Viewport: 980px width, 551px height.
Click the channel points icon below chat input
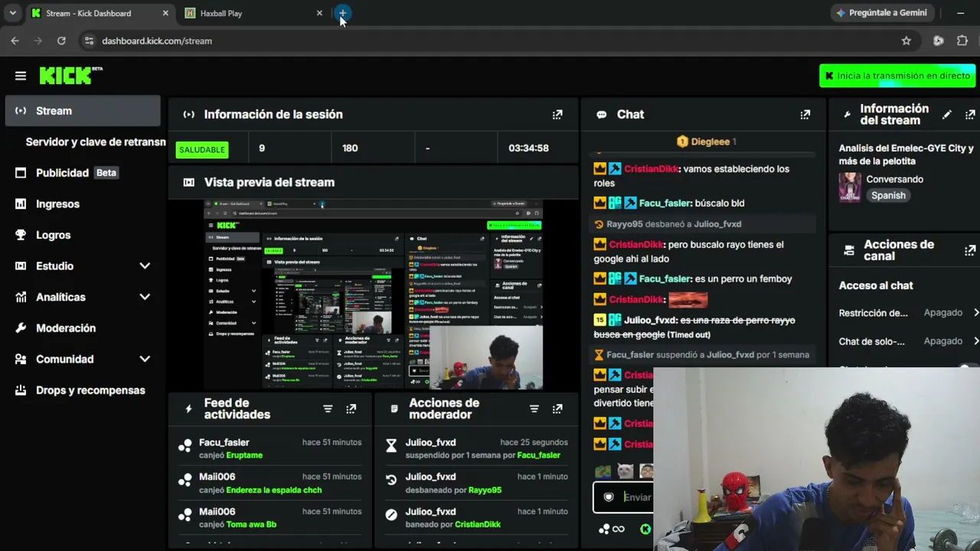coord(604,529)
